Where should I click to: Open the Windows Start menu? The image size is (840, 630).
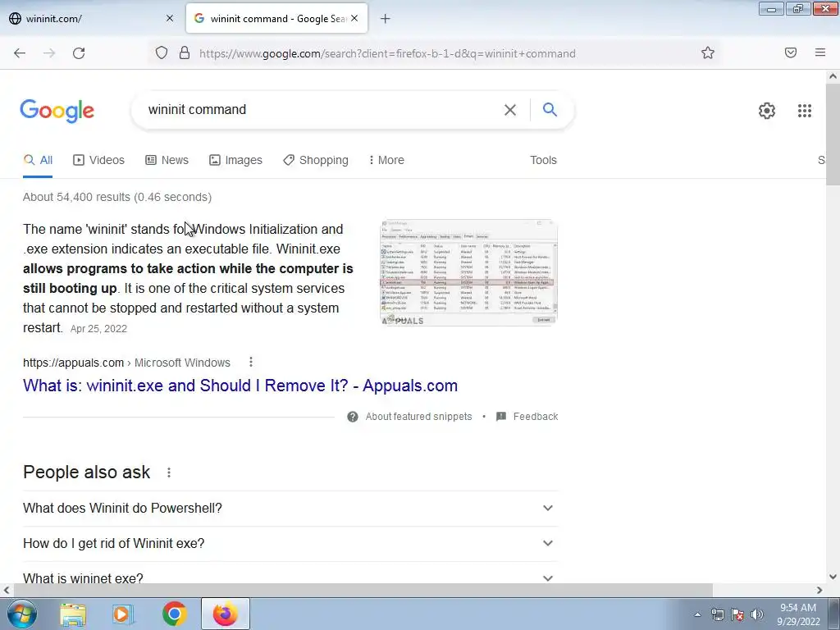pos(21,614)
